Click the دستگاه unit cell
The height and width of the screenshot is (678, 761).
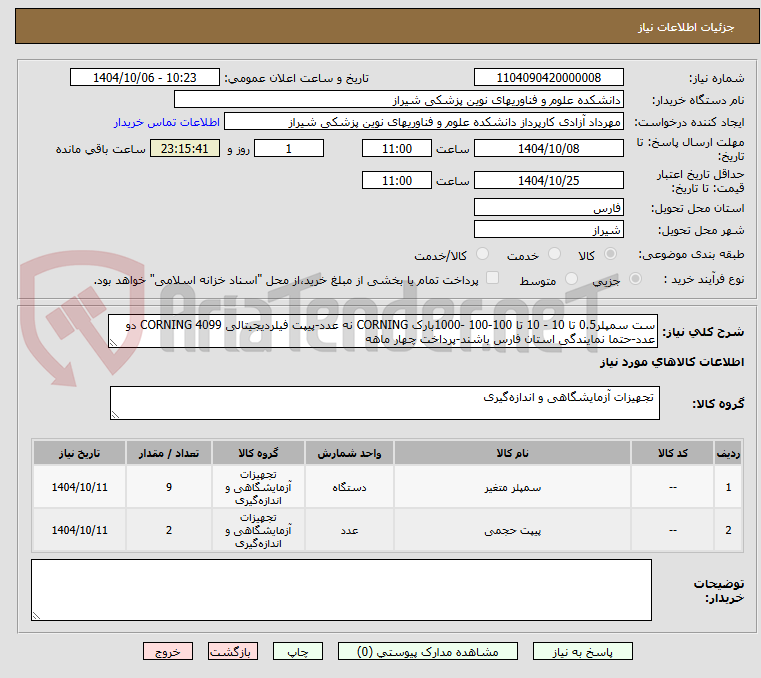(349, 487)
